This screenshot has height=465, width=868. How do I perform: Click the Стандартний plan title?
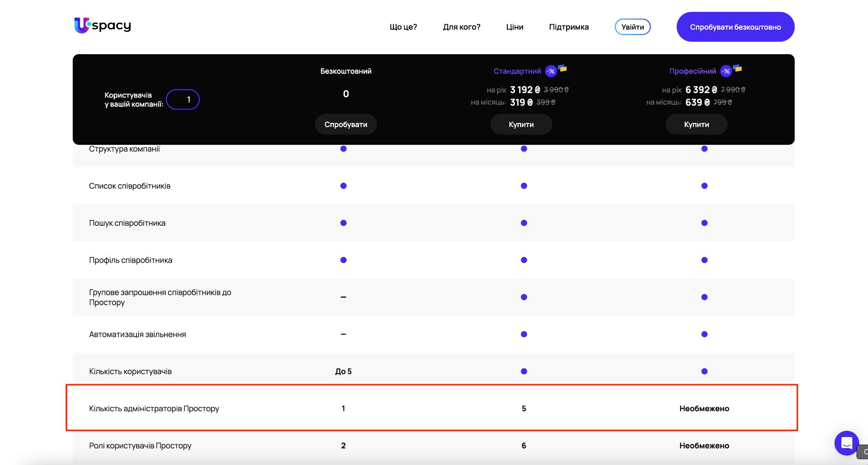coord(517,71)
